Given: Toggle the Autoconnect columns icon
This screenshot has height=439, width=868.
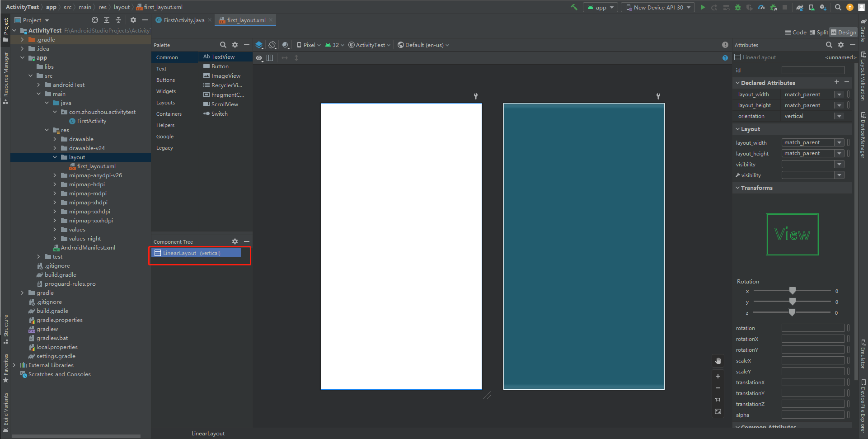Looking at the screenshot, I should click(x=270, y=58).
